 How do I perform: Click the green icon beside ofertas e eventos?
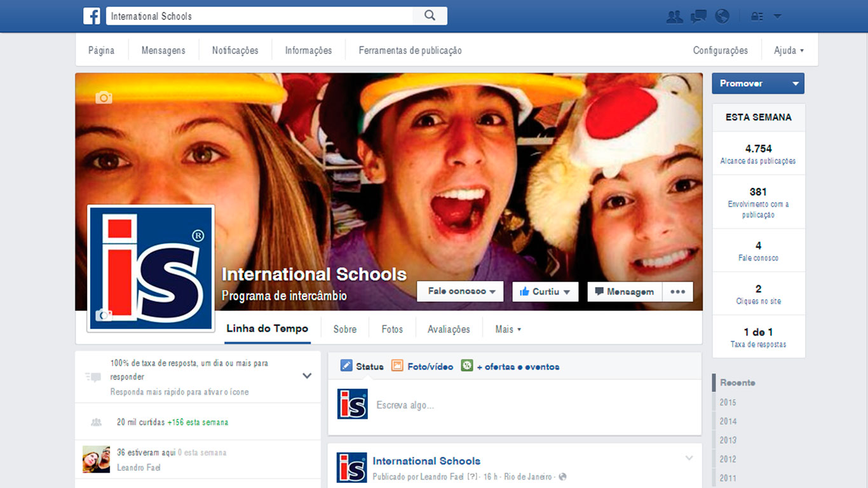coord(467,365)
